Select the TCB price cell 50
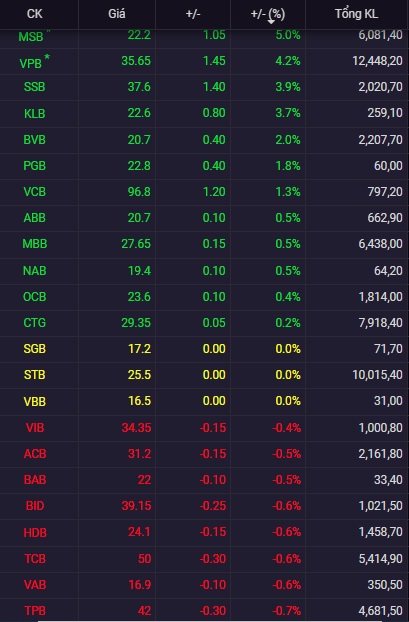The width and height of the screenshot is (409, 622). click(x=144, y=559)
